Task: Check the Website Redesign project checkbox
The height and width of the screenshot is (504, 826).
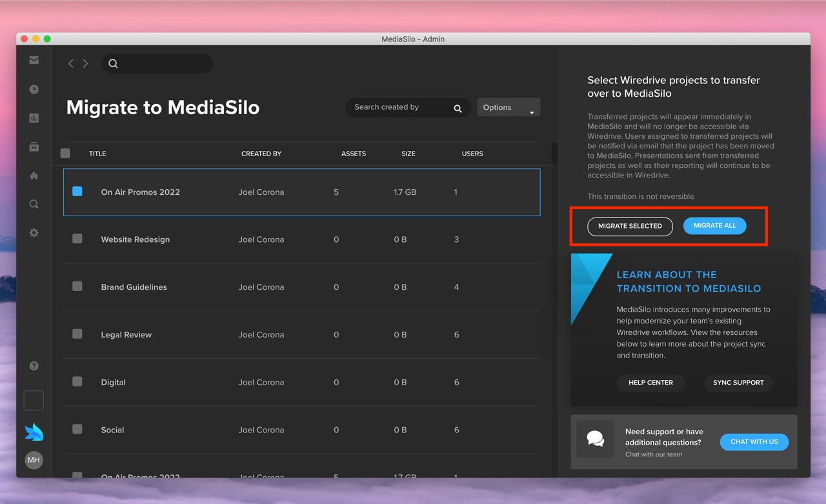Action: [77, 239]
